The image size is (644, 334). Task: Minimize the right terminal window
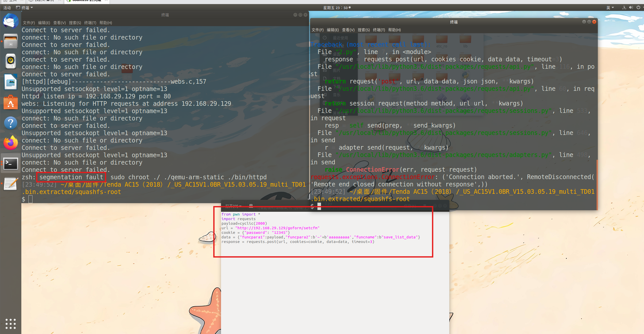(x=584, y=22)
